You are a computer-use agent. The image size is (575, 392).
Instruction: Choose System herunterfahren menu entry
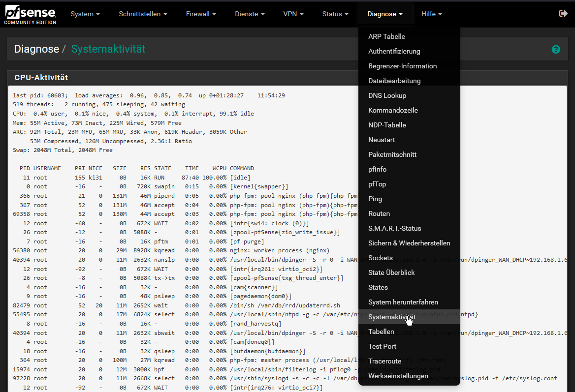click(x=409, y=302)
